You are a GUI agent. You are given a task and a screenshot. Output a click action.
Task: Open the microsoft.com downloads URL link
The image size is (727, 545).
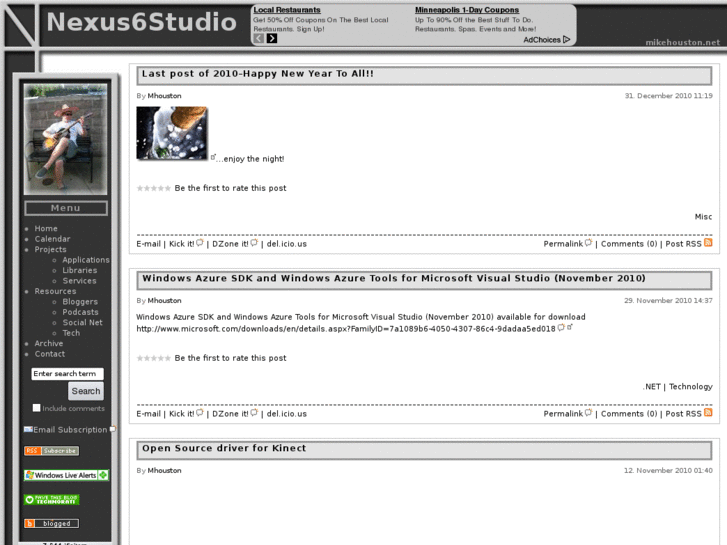(x=346, y=329)
